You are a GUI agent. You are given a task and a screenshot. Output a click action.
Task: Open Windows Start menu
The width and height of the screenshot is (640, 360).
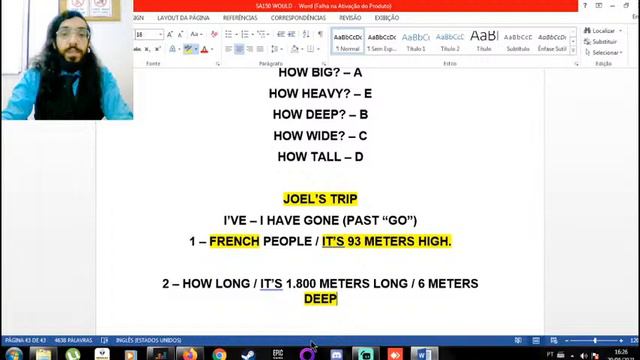tap(14, 354)
